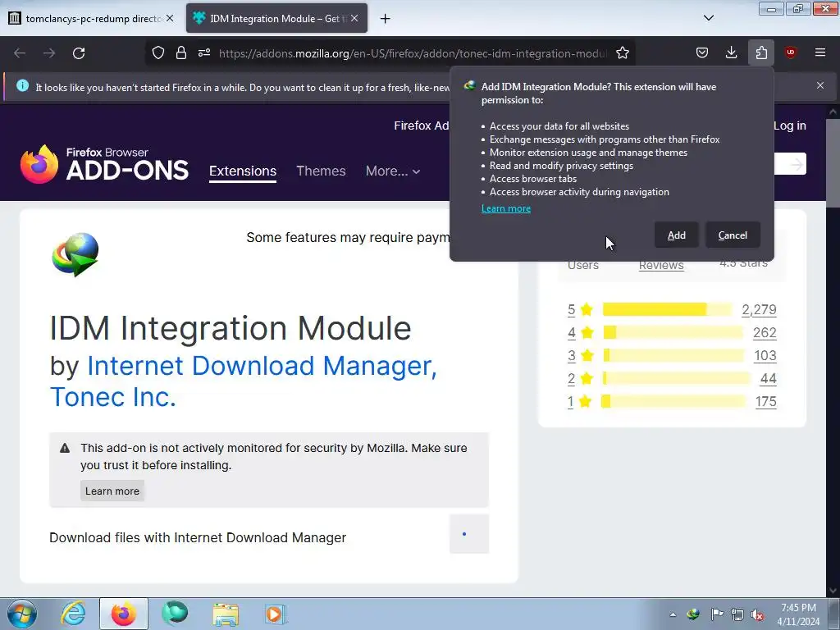Open Action Center flag icon
840x630 pixels.
717,614
